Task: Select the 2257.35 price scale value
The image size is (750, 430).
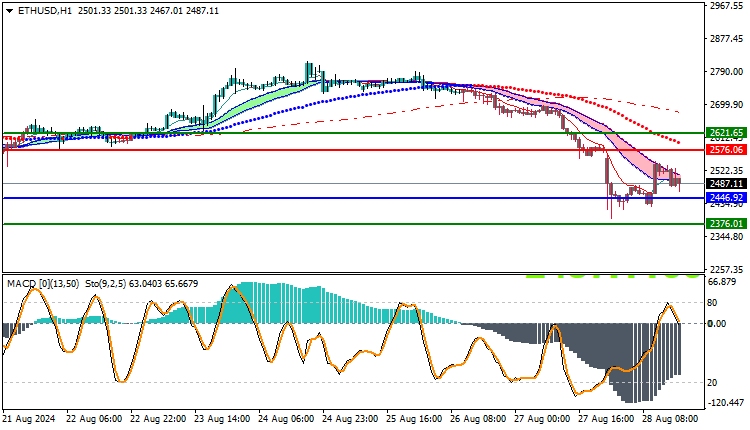Action: pos(727,270)
